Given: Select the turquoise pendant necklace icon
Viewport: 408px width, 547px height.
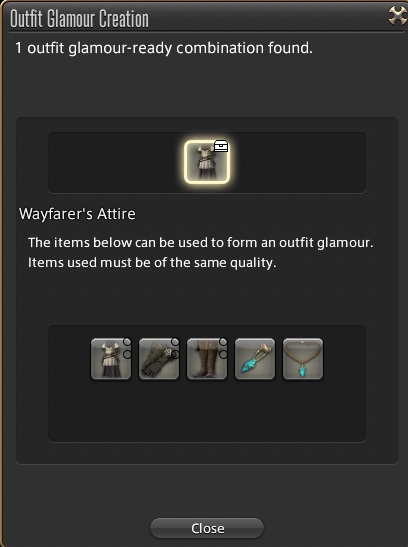Looking at the screenshot, I should 303,359.
